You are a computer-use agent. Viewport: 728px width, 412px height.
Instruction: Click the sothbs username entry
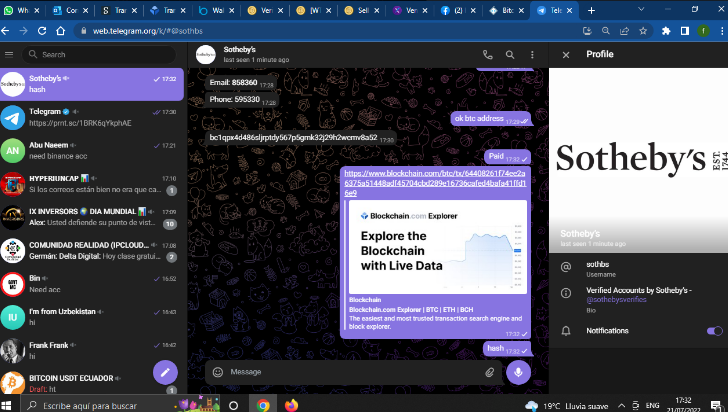click(x=638, y=269)
